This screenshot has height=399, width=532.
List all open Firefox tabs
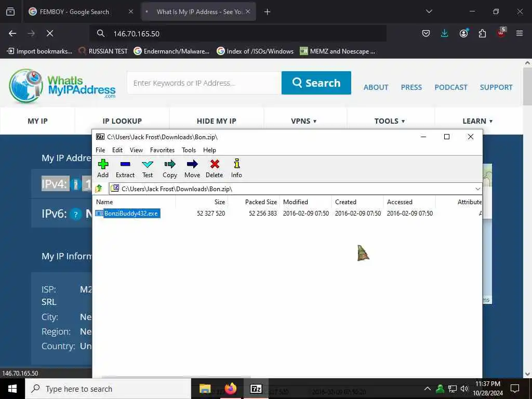coord(429,12)
